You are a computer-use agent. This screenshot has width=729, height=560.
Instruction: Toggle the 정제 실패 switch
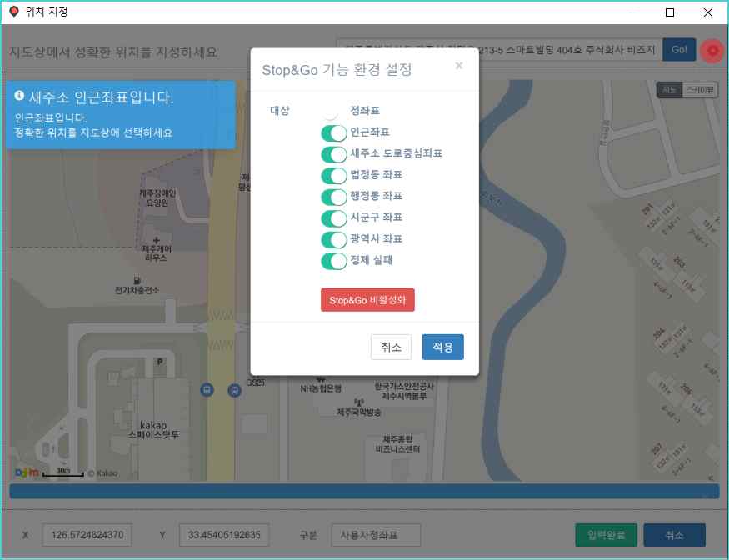click(x=334, y=261)
